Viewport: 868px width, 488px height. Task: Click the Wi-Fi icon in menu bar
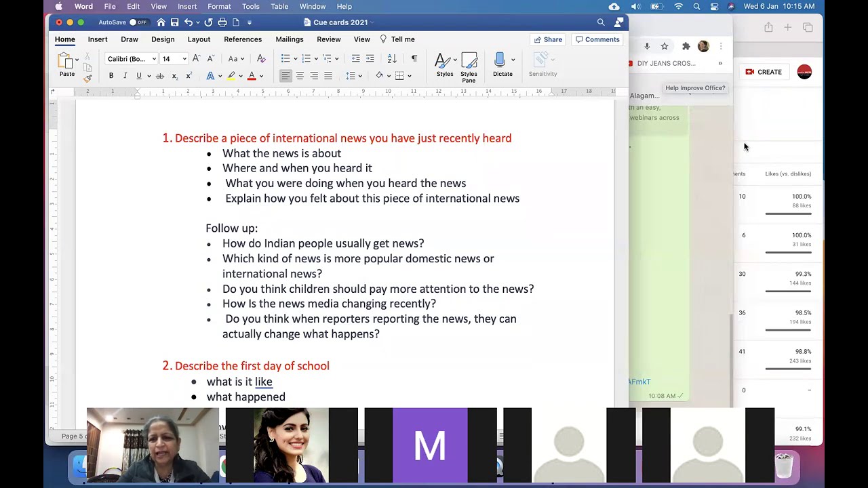[678, 6]
